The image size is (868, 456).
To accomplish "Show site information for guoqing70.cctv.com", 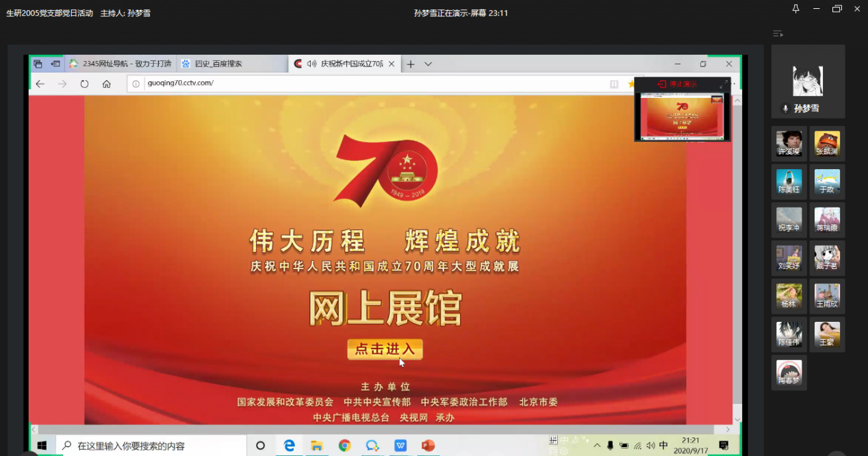I will pos(136,84).
